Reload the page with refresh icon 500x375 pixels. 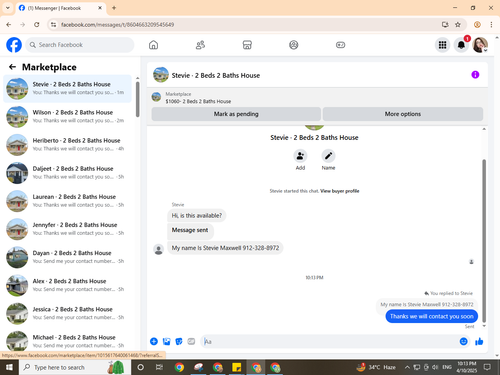click(x=37, y=25)
